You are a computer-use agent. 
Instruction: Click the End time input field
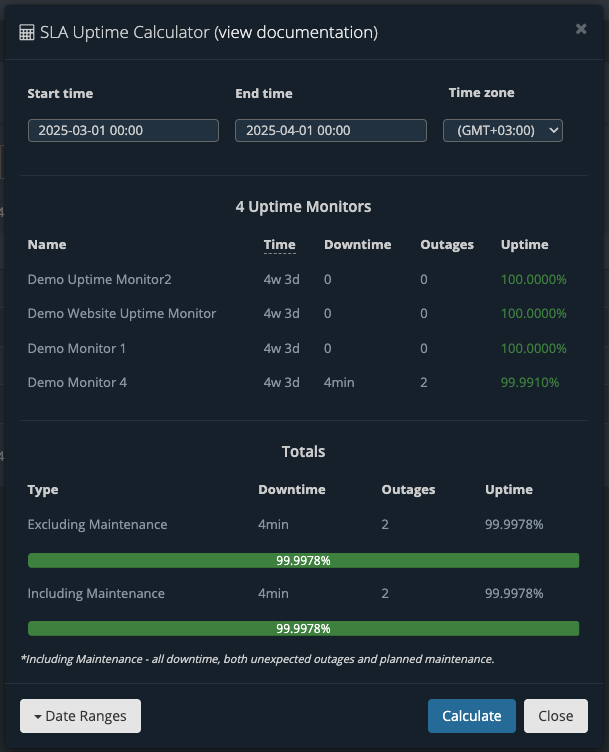pyautogui.click(x=331, y=130)
